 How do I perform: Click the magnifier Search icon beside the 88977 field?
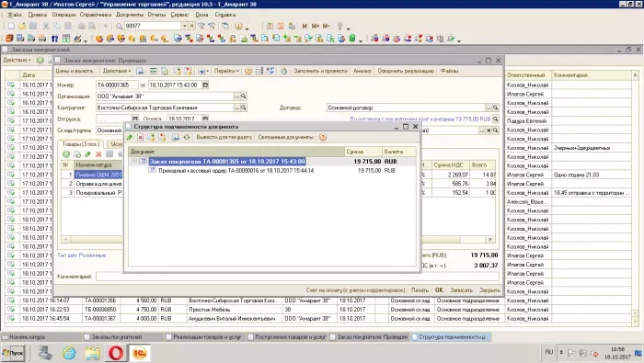coord(119,26)
